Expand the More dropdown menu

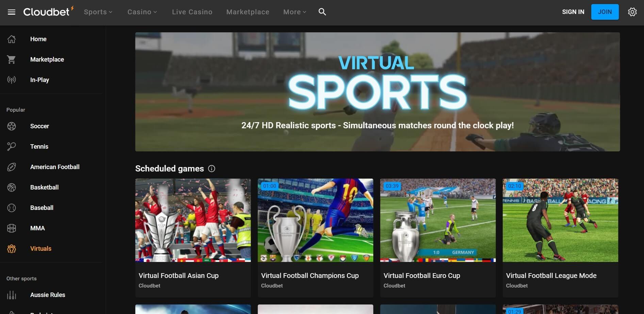[295, 12]
